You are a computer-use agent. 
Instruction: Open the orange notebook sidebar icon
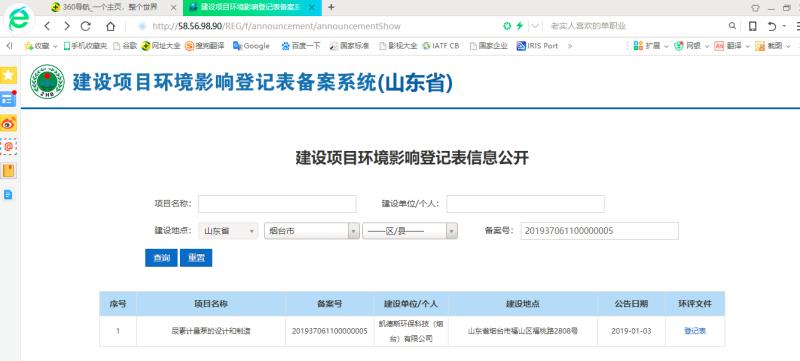point(9,171)
